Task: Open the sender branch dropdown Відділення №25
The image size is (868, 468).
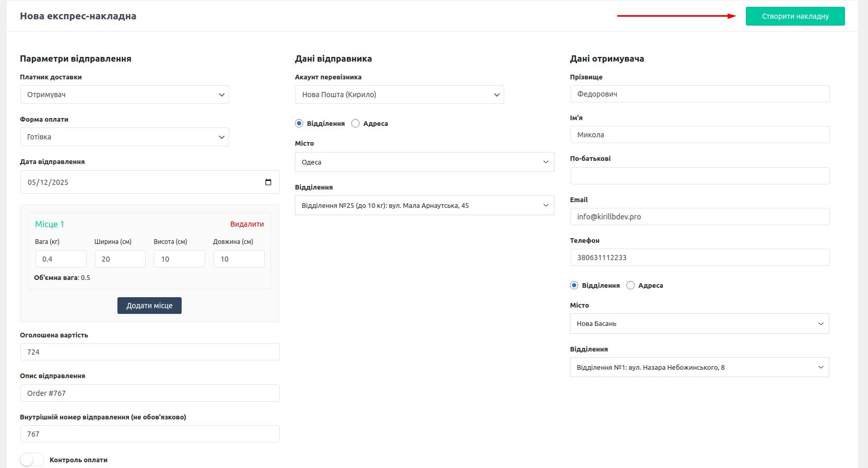Action: [424, 205]
